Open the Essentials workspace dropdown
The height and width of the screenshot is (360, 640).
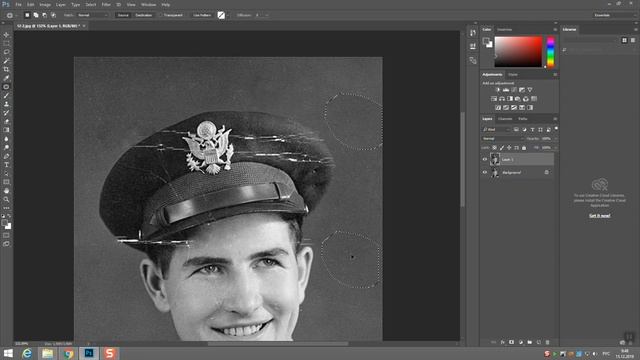pos(613,15)
